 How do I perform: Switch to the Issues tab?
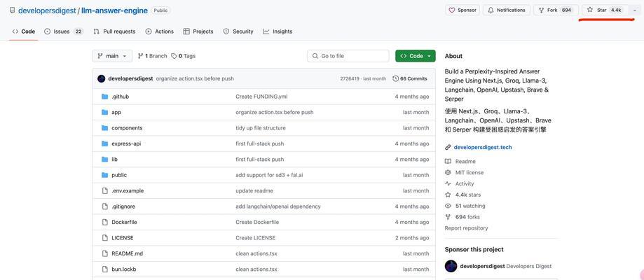coord(64,31)
